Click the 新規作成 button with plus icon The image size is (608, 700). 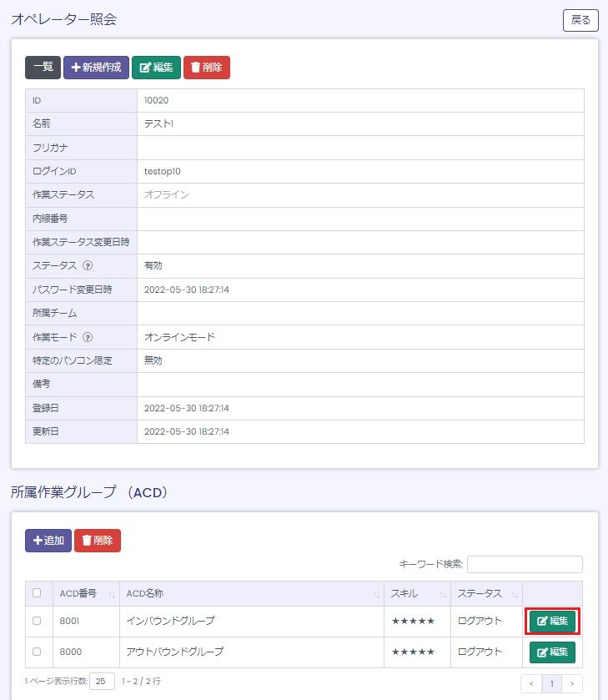pos(96,68)
